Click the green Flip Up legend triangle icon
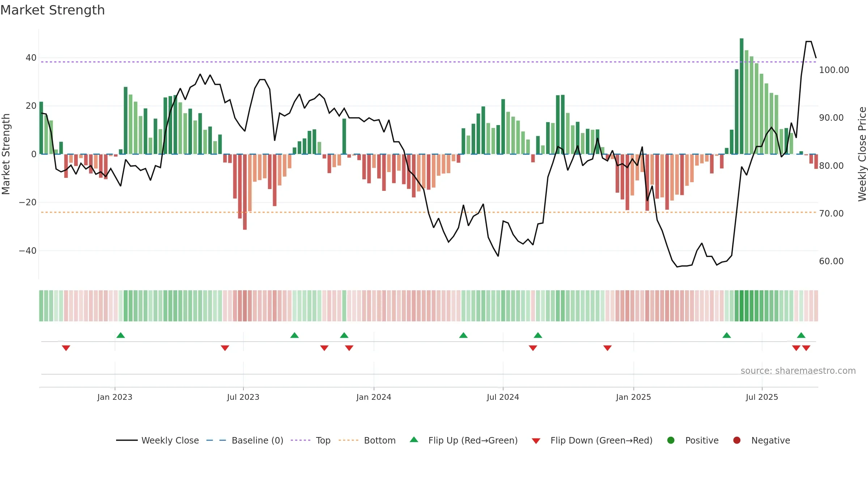This screenshot has height=488, width=868. [x=414, y=440]
